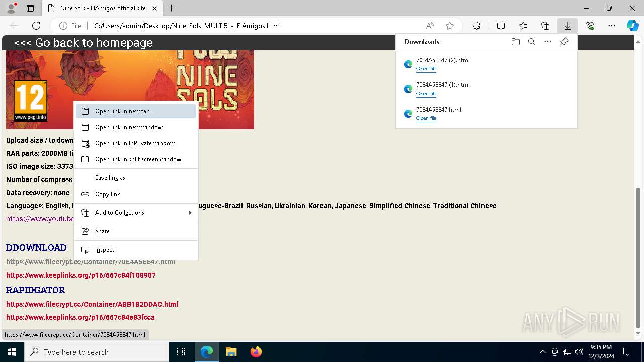Image resolution: width=644 pixels, height=362 pixels.
Task: Click the taskbar search box
Action: pyautogui.click(x=97, y=352)
